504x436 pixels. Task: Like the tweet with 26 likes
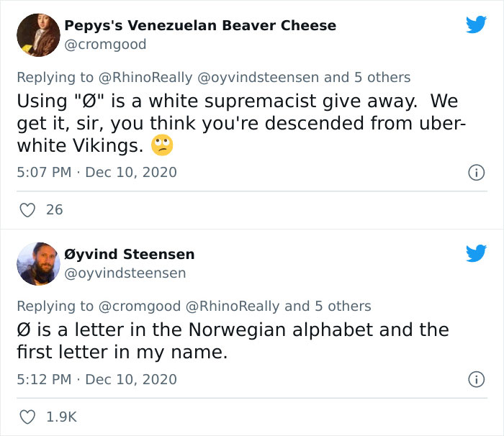pyautogui.click(x=27, y=210)
